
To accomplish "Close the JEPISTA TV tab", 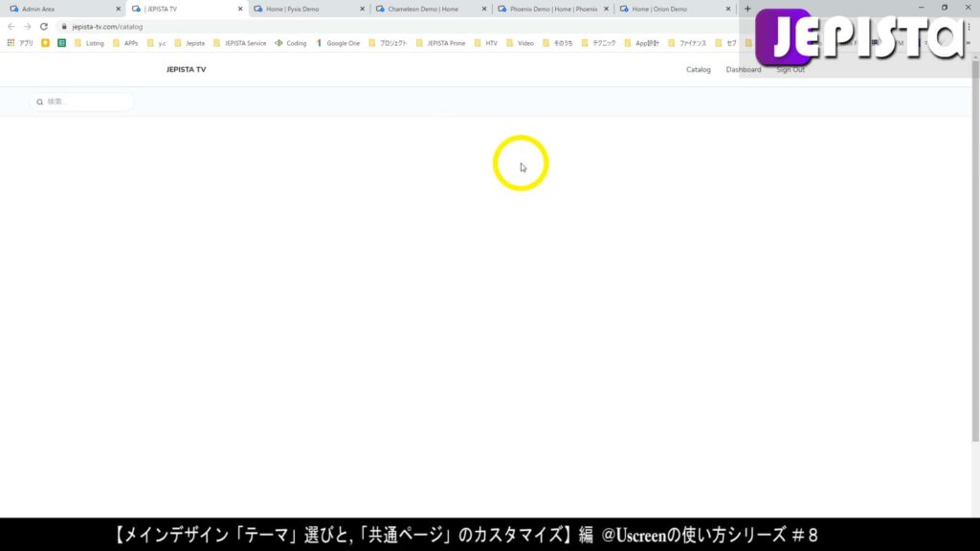I will tap(240, 9).
